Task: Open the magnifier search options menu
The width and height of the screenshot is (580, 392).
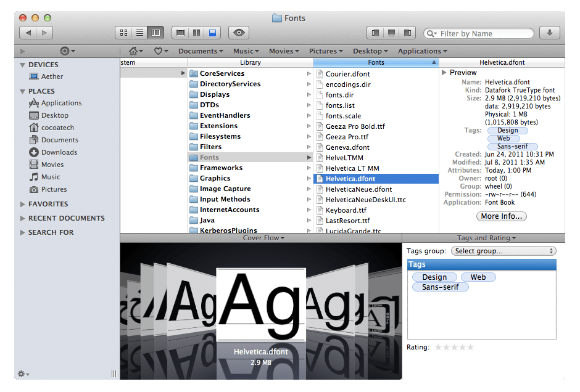Action: [x=431, y=34]
